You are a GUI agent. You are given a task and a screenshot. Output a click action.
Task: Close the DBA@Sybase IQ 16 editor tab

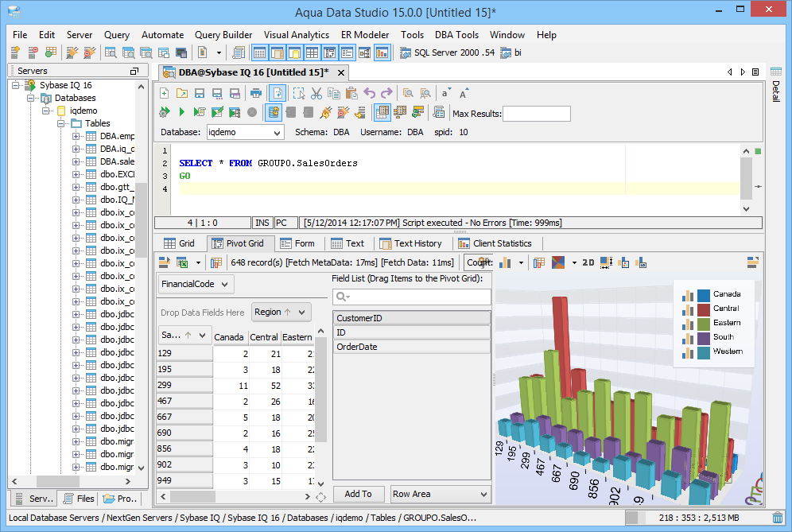click(341, 72)
